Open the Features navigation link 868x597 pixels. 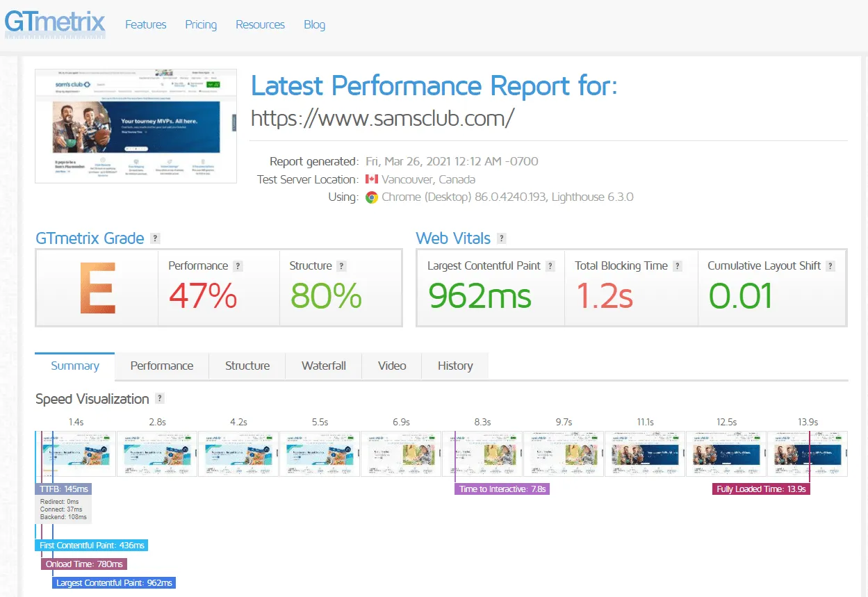145,24
